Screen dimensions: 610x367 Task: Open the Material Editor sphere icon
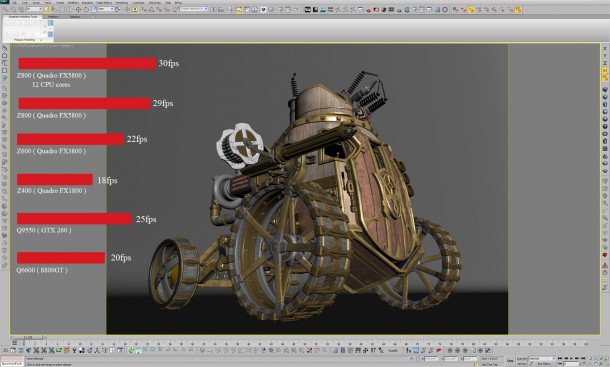coord(263,9)
